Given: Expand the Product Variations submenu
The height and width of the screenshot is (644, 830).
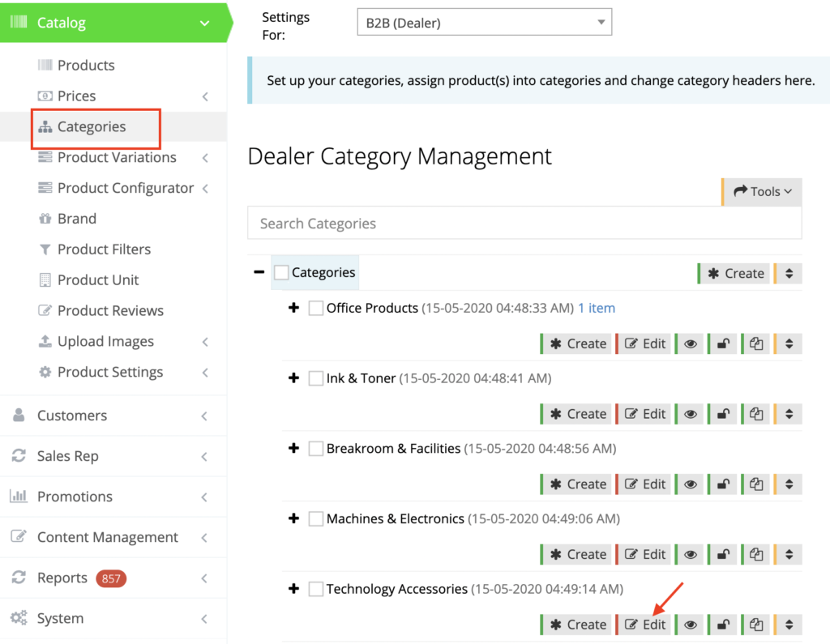Looking at the screenshot, I should click(205, 158).
